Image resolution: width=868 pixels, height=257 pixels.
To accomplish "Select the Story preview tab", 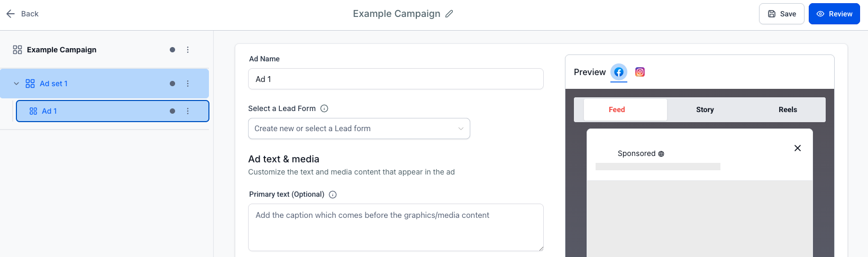I will click(x=705, y=109).
